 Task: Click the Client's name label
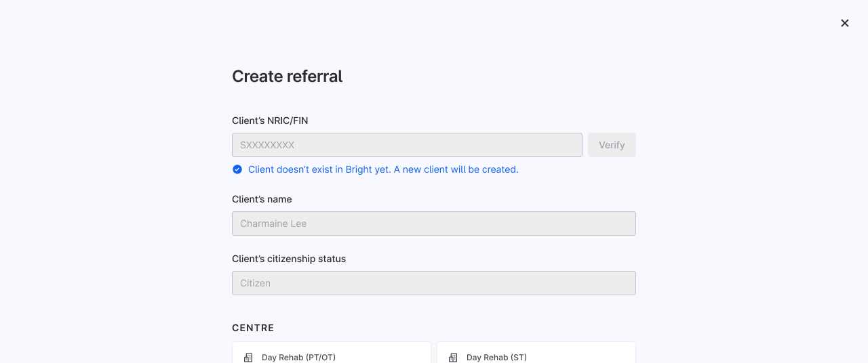pyautogui.click(x=262, y=199)
